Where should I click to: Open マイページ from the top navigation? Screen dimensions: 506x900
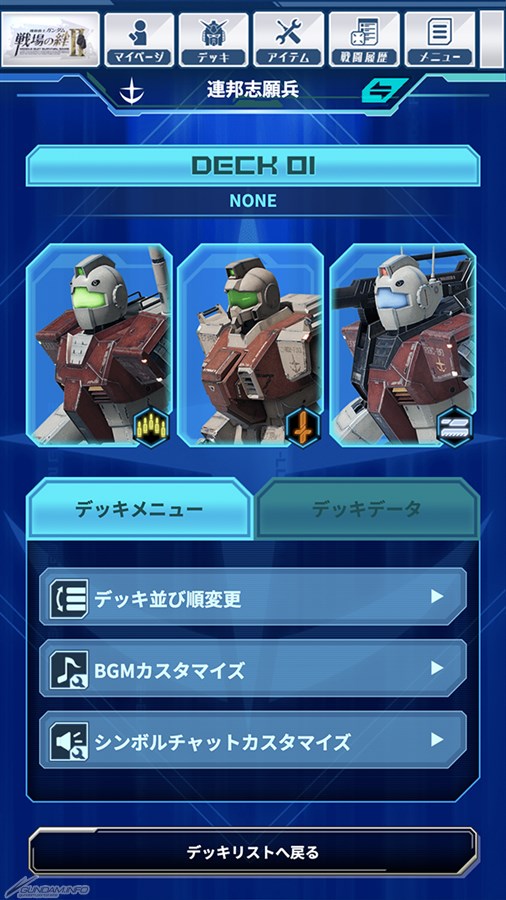139,40
